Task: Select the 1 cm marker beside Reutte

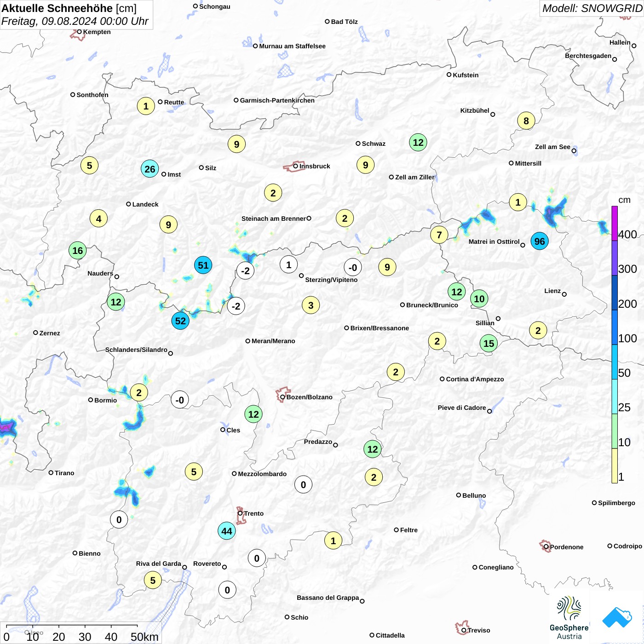Action: click(x=146, y=106)
